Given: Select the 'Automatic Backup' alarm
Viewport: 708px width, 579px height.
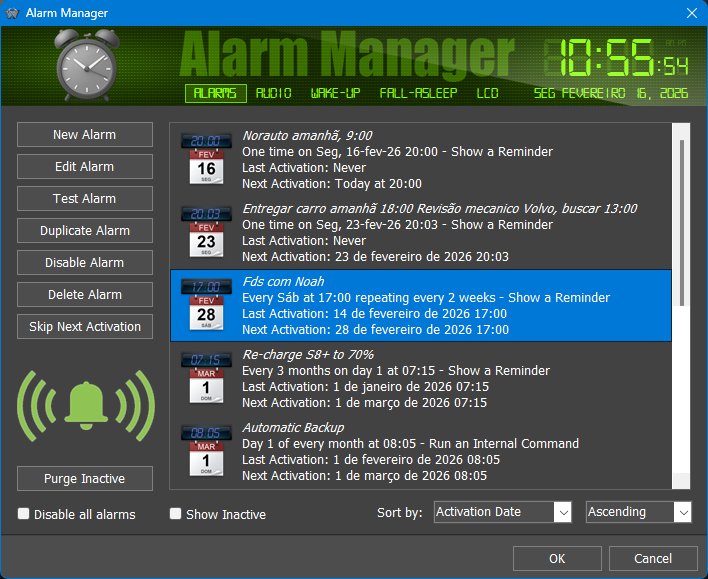Looking at the screenshot, I should click(421, 452).
